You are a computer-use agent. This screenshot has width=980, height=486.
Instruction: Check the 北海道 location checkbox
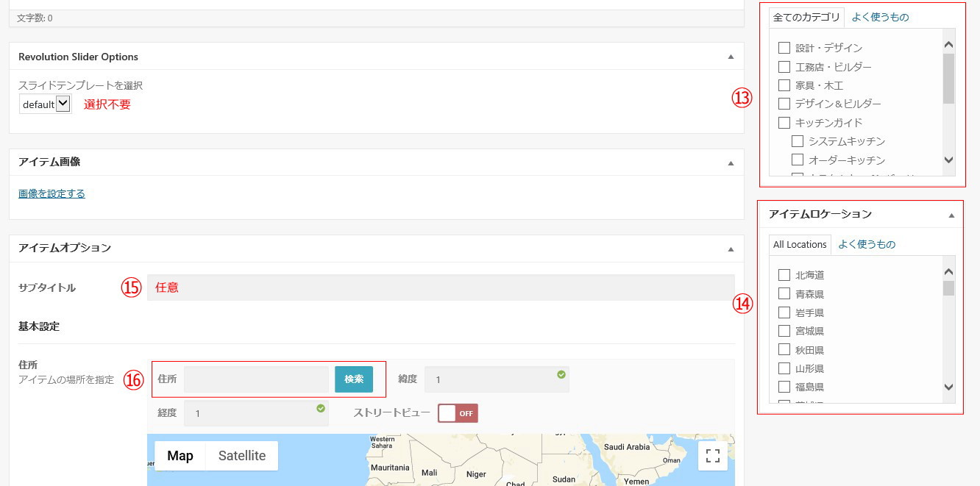click(784, 275)
